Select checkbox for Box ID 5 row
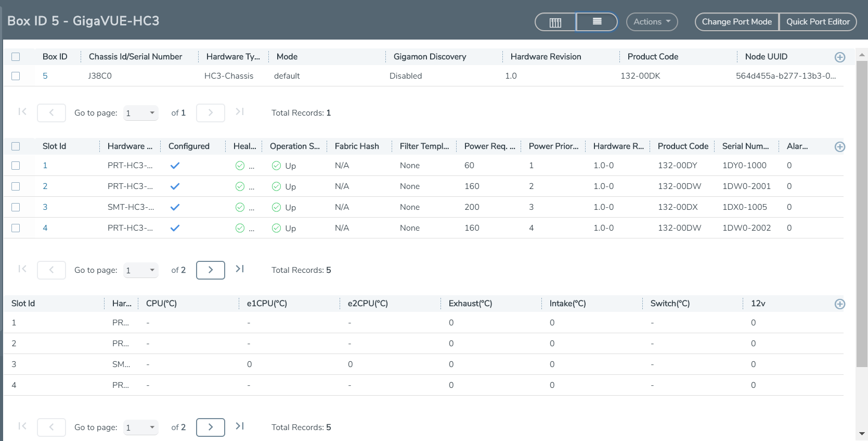 point(16,76)
